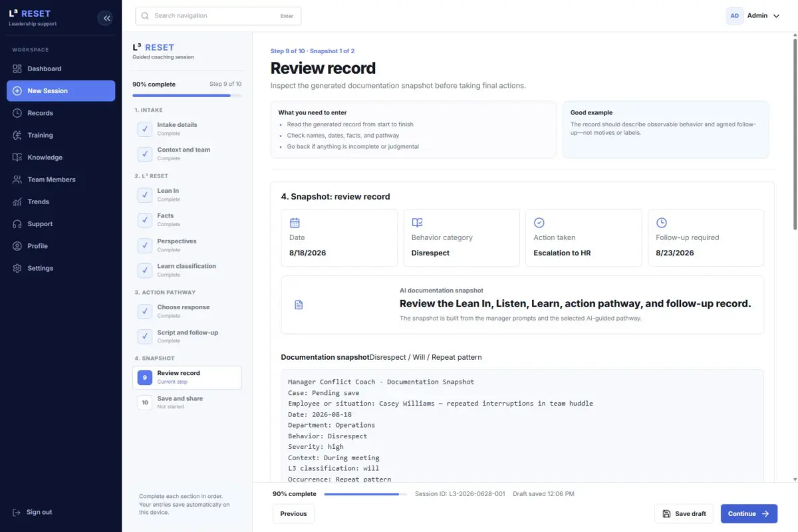This screenshot has width=798, height=532.
Task: Click the Disrespect / Will / Repeat pattern label
Action: click(x=426, y=357)
